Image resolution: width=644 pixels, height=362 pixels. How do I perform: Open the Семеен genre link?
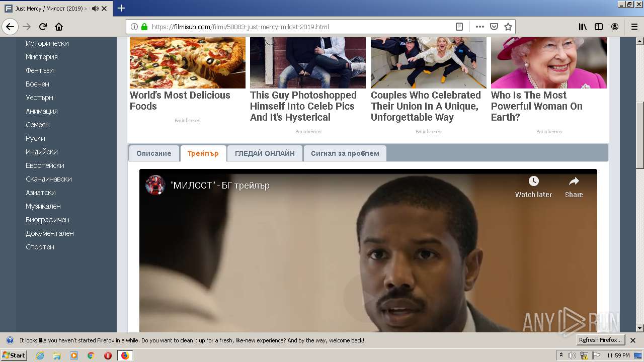(x=38, y=125)
